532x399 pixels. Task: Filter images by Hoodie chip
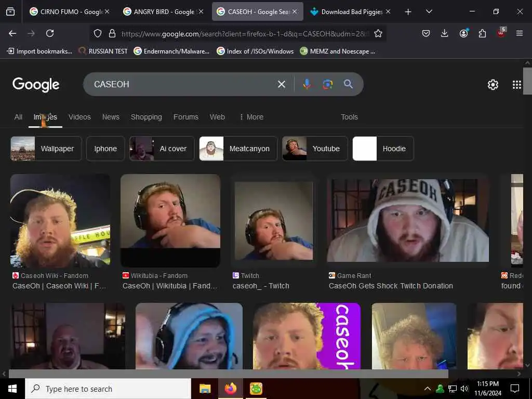pyautogui.click(x=383, y=149)
